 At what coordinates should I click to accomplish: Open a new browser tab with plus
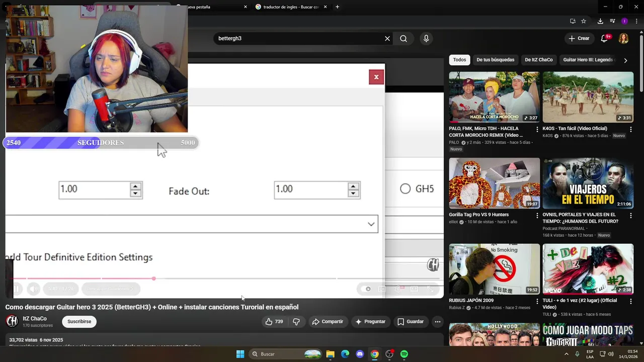coord(337,7)
